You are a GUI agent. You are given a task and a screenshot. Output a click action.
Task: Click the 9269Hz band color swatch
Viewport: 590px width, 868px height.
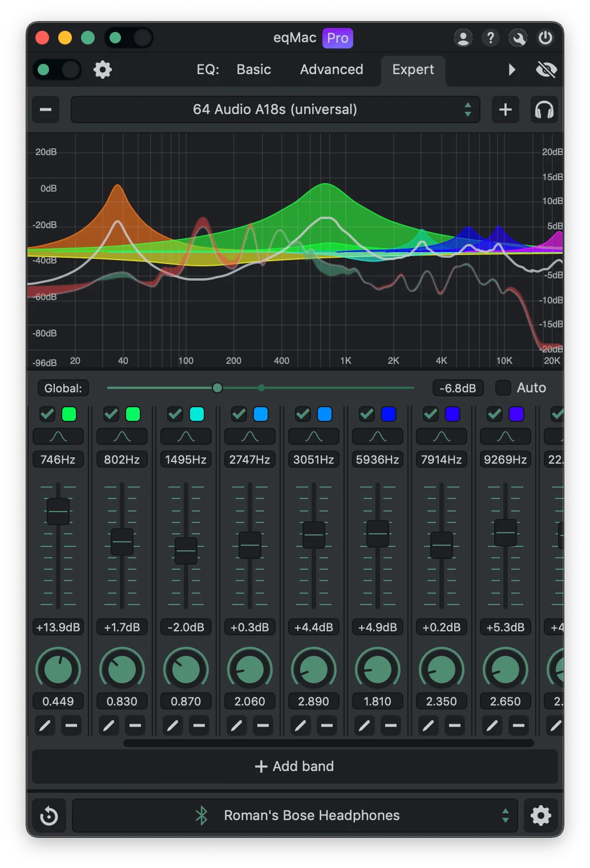point(516,414)
